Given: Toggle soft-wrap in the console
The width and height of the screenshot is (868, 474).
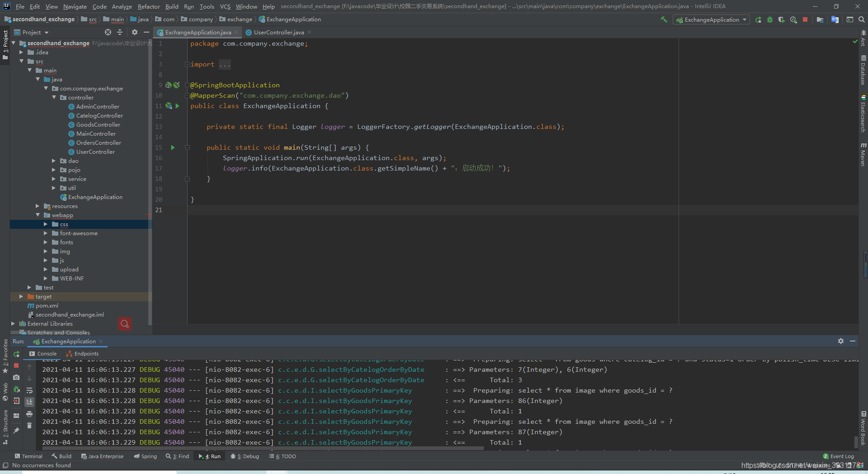Looking at the screenshot, I should point(29,390).
